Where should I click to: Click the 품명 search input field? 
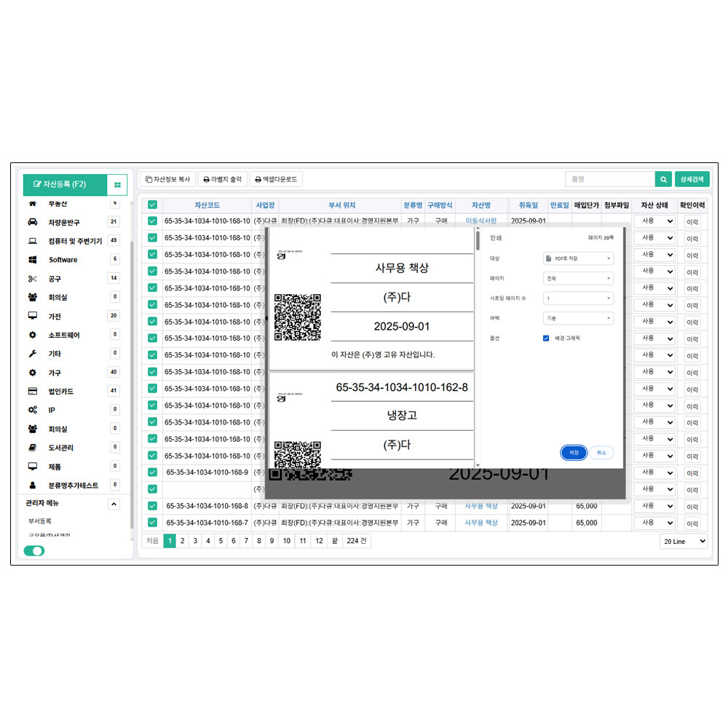point(609,179)
